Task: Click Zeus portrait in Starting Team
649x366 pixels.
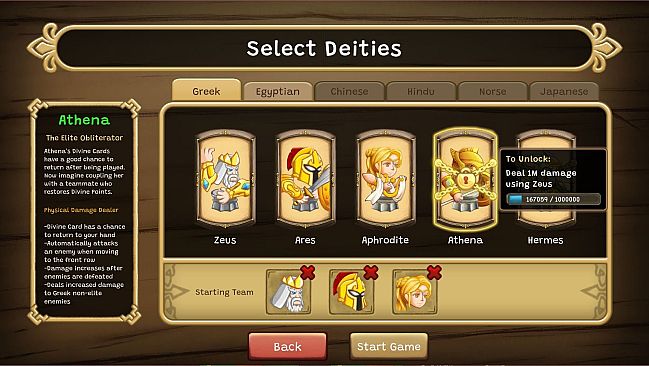Action: [288, 292]
